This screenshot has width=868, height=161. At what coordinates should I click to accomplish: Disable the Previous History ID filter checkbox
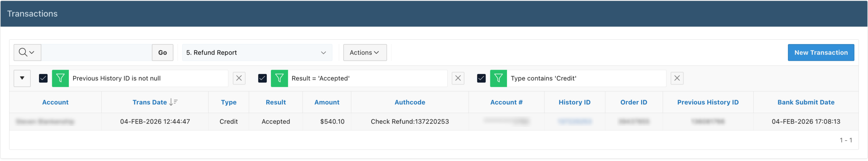click(x=43, y=78)
